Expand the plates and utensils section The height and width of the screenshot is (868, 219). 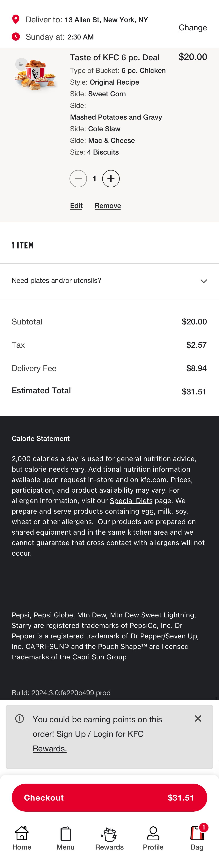(109, 280)
